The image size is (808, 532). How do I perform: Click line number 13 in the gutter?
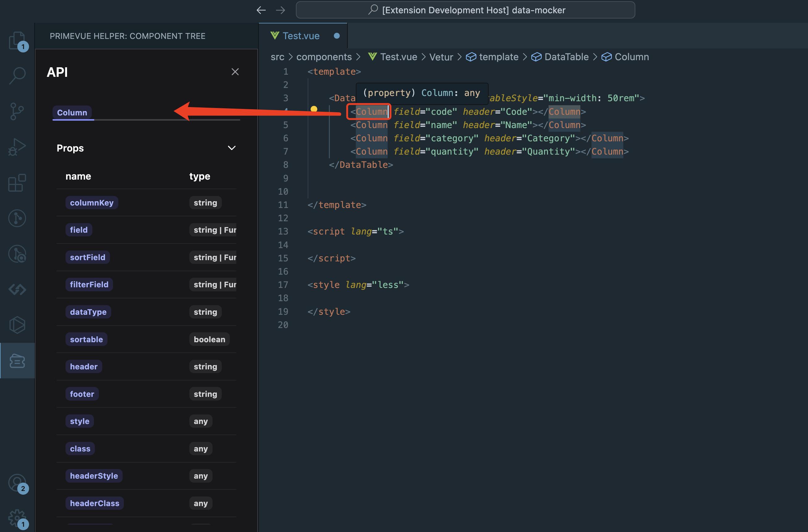[x=283, y=231]
